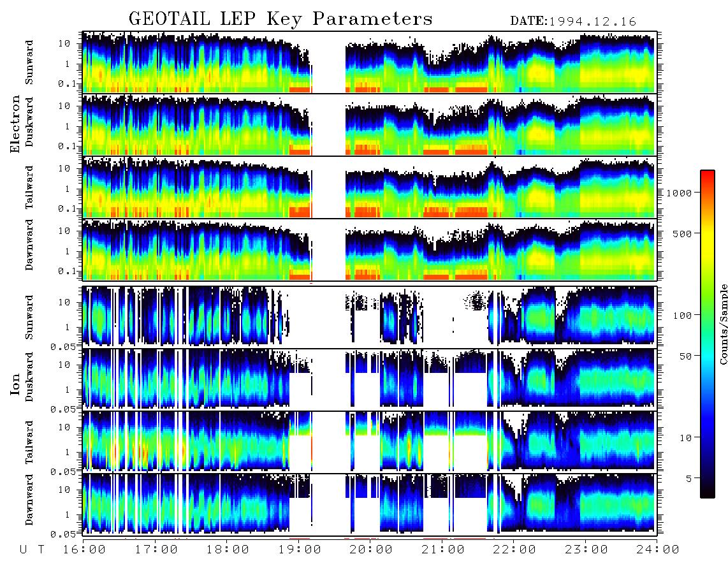
Task: Click the Ion Dawnward spectrogram panel
Action: (x=370, y=504)
